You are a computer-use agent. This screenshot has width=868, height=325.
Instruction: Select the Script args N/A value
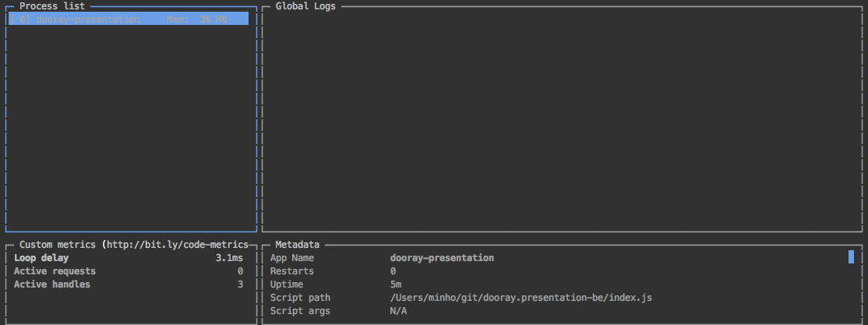(x=399, y=311)
